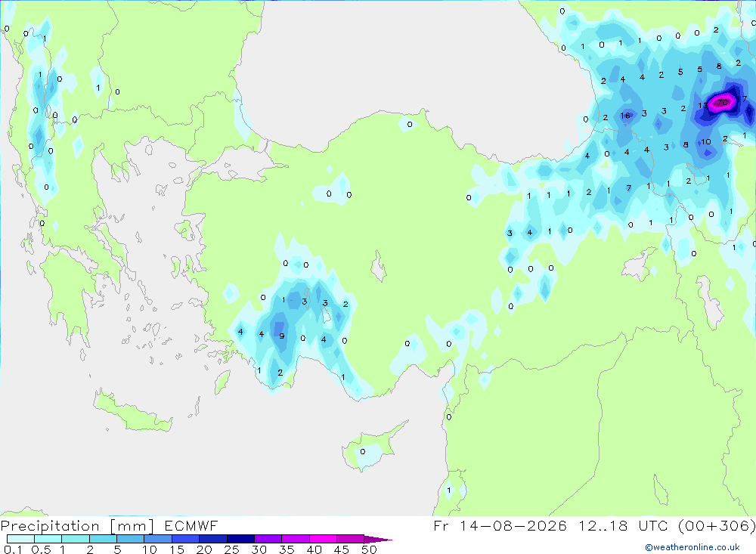The width and height of the screenshot is (756, 554).
Task: Click the 5–10 mm legend color swatch
Action: [x=130, y=539]
